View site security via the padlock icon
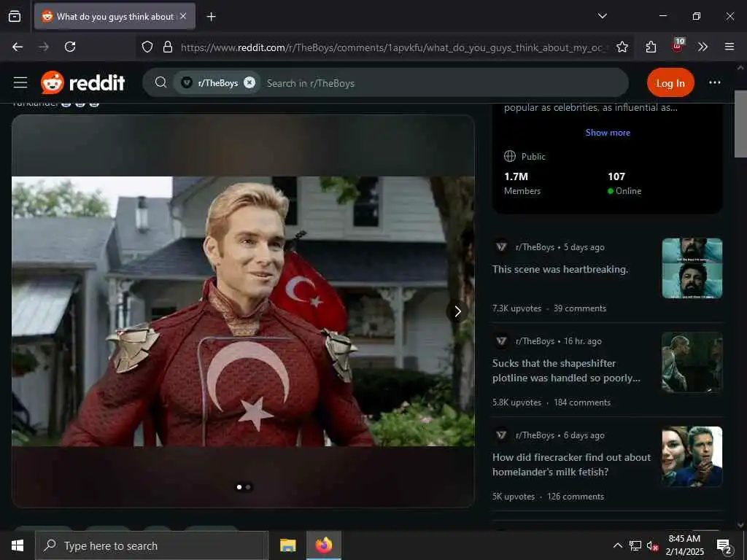The width and height of the screenshot is (747, 560). pos(167,47)
